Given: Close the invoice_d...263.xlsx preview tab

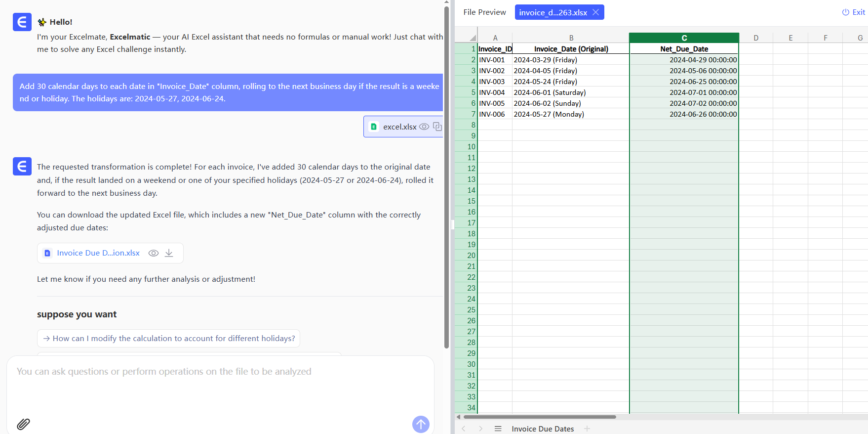Looking at the screenshot, I should pos(596,12).
